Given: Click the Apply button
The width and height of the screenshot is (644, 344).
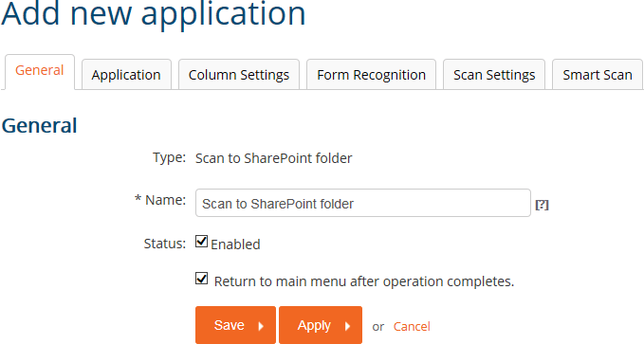Looking at the screenshot, I should [x=321, y=325].
